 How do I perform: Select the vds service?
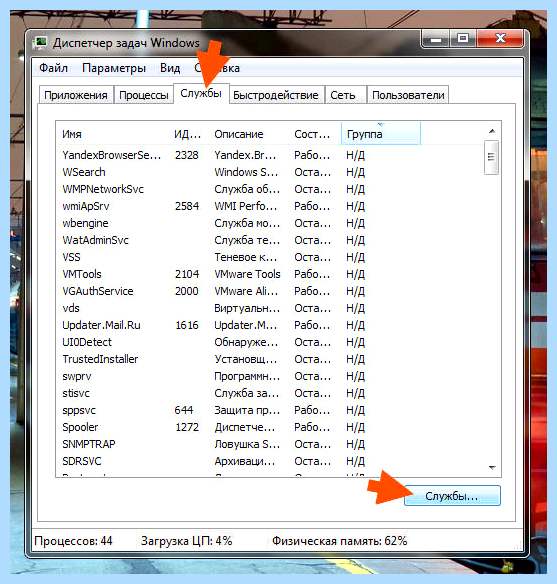point(271,308)
